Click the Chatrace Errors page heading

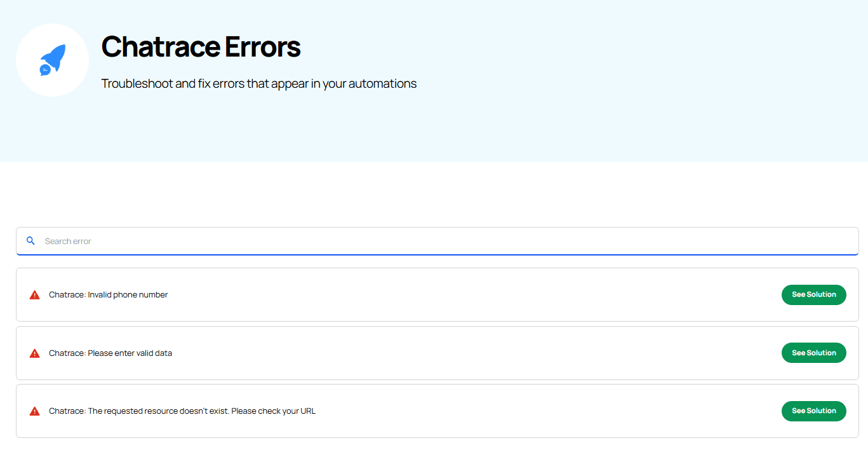click(201, 47)
